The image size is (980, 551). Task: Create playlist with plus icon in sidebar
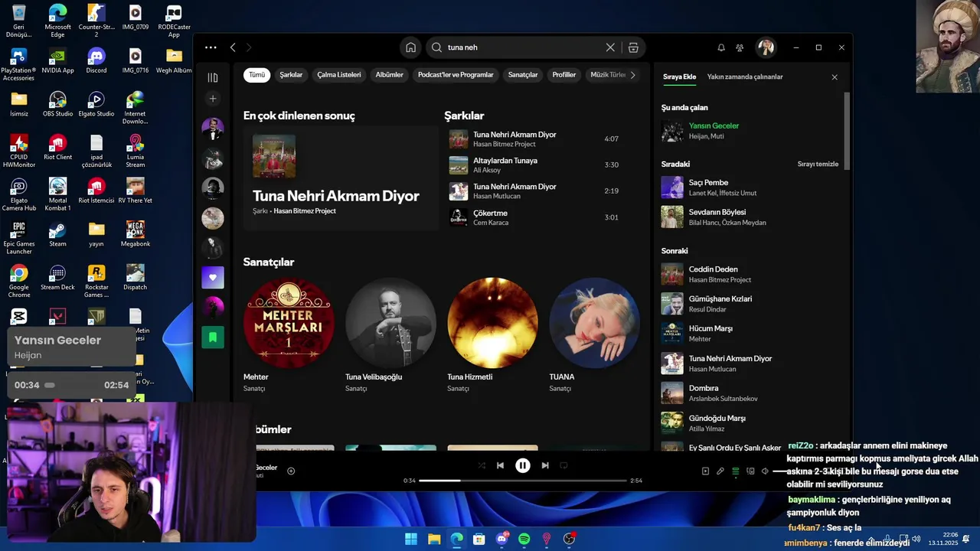tap(213, 98)
